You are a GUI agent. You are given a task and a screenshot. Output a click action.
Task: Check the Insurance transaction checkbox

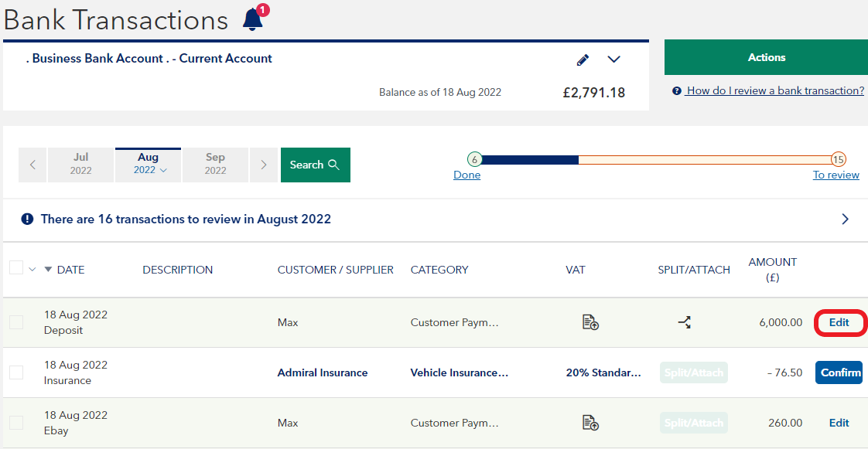(16, 372)
